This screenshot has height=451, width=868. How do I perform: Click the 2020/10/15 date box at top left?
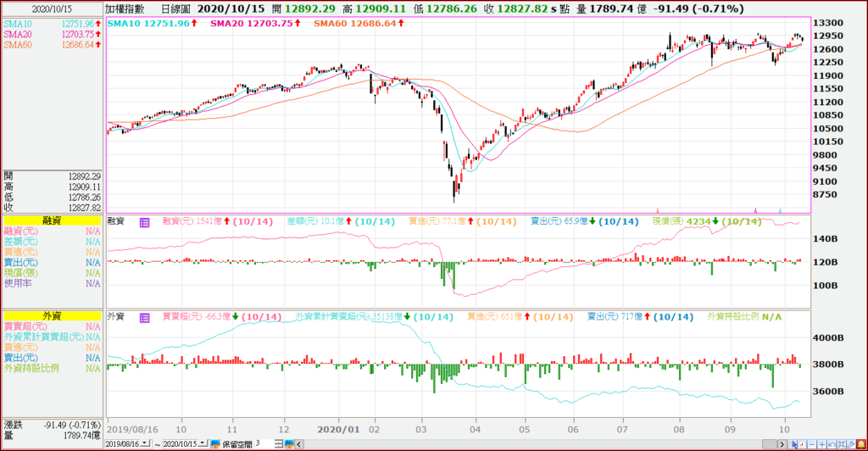pyautogui.click(x=52, y=8)
